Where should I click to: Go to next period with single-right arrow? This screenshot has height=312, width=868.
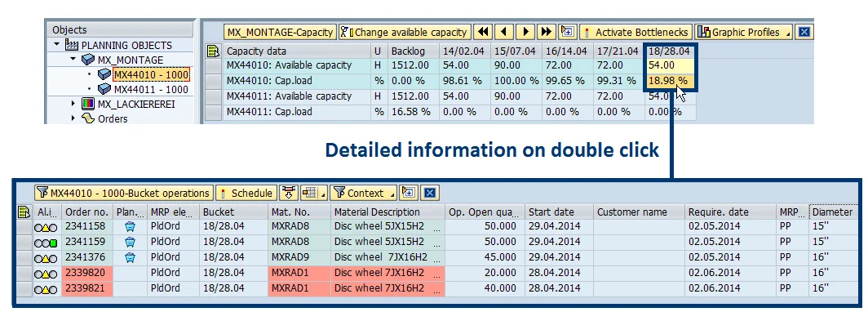click(x=525, y=32)
